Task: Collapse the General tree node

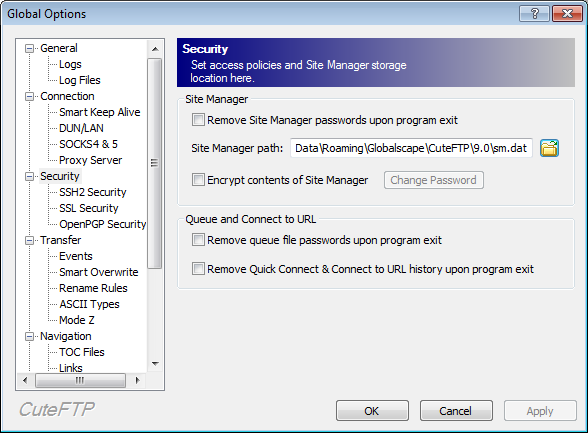Action: tap(29, 48)
